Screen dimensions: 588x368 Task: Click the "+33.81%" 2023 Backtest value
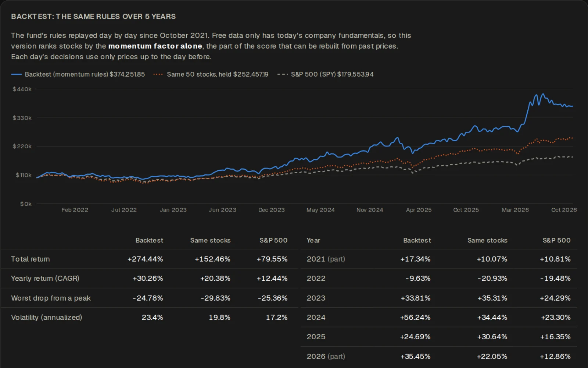(416, 298)
